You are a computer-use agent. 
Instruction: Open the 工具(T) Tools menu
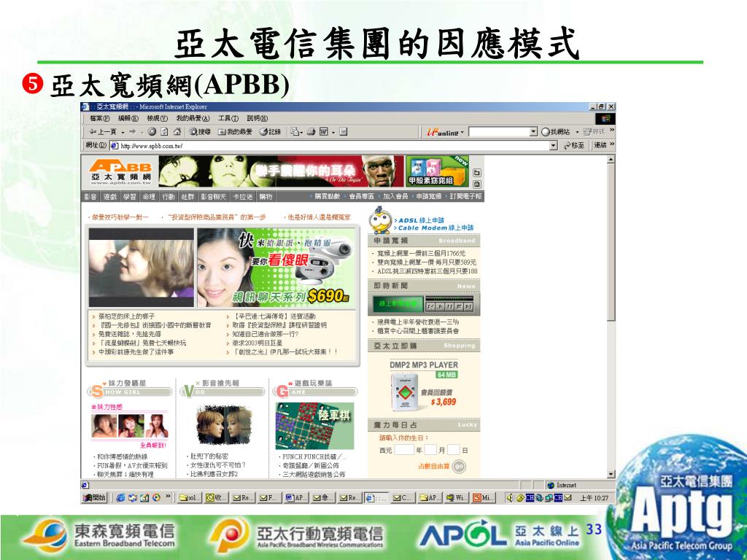pos(228,119)
